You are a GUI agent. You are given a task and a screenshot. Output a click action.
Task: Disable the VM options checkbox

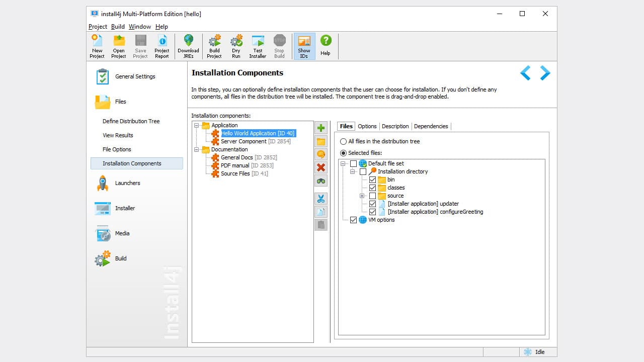(x=353, y=220)
